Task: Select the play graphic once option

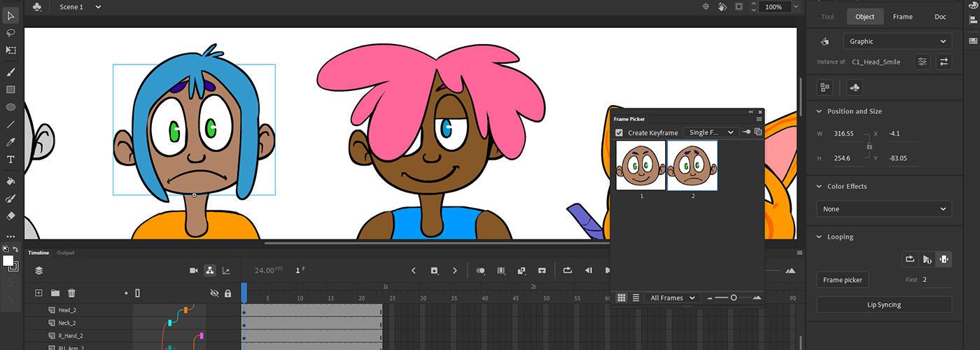Action: tap(927, 259)
